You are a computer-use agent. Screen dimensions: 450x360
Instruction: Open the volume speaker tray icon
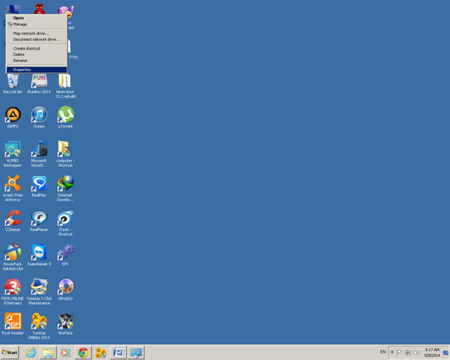[x=416, y=353]
